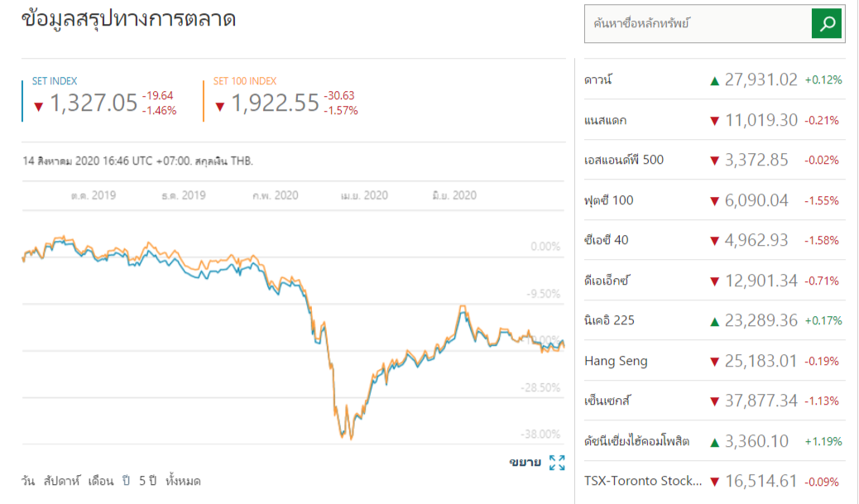Click the expand chart arrows icon
This screenshot has height=504, width=859.
coord(557,463)
